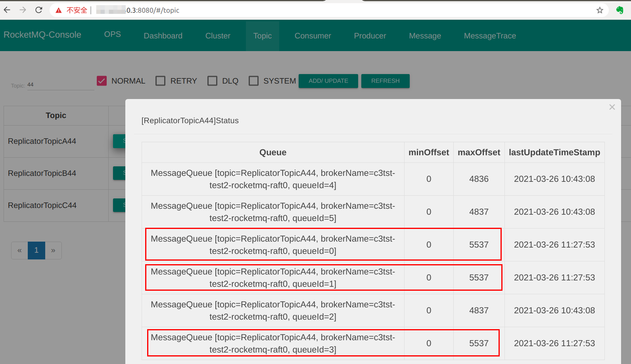631x364 pixels.
Task: Open the OPS tab
Action: 113,34
